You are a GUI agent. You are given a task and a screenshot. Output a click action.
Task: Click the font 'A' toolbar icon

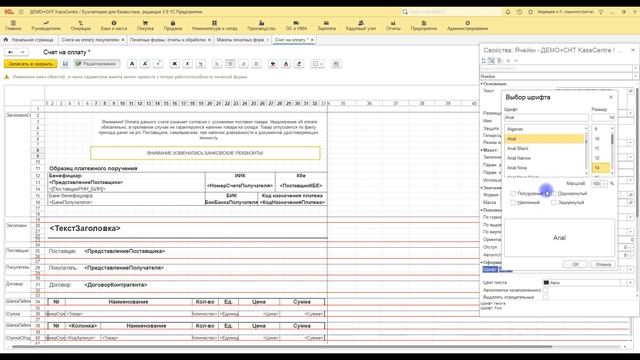[x=132, y=64]
